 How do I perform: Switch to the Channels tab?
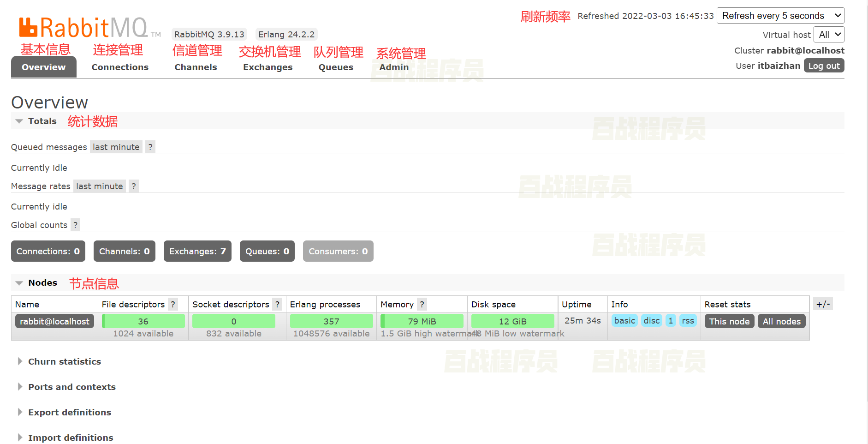(196, 67)
